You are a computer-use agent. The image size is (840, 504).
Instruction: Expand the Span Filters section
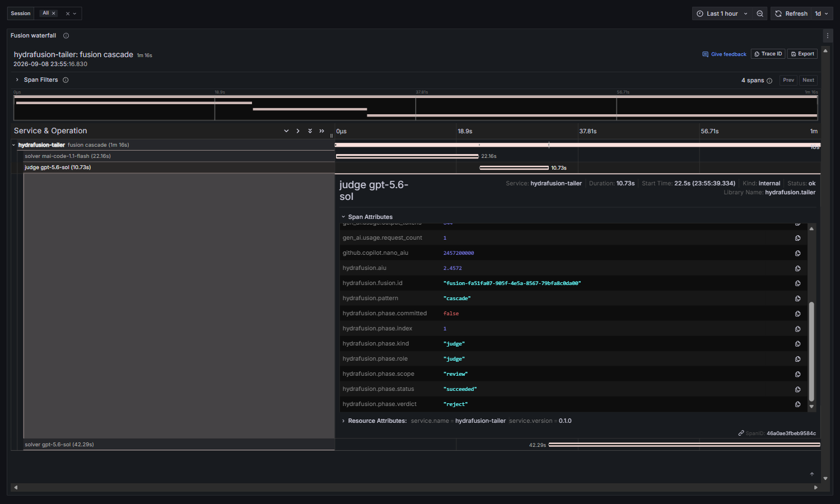[17, 80]
